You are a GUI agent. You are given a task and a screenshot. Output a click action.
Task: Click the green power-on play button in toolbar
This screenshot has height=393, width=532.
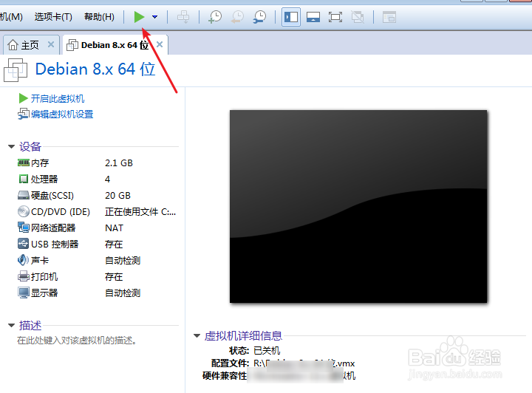click(x=139, y=17)
